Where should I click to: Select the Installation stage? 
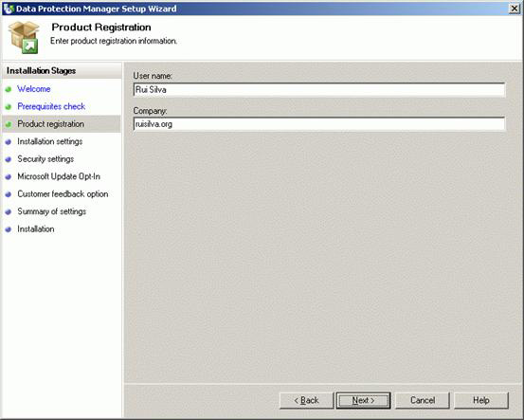pos(36,229)
